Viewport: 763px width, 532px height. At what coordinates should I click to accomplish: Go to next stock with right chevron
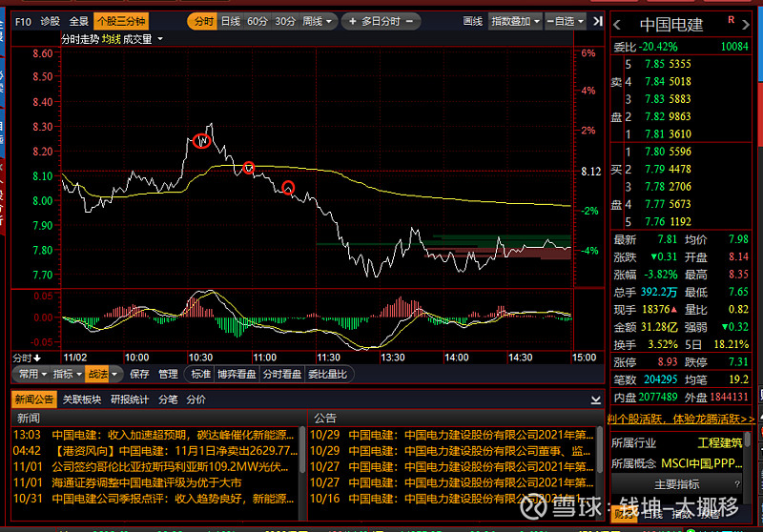[746, 25]
